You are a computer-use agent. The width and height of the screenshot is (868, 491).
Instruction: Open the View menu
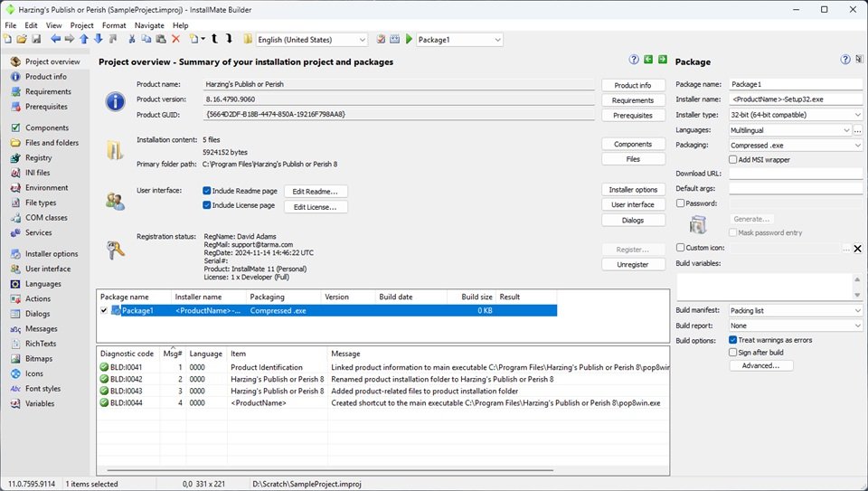[x=53, y=25]
